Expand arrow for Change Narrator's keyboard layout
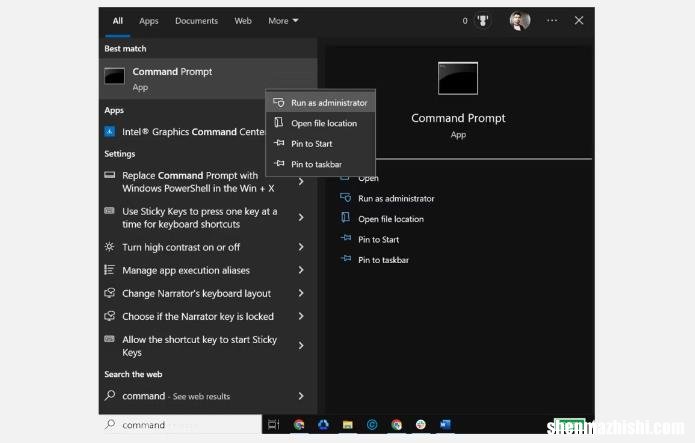The image size is (695, 443). point(301,293)
